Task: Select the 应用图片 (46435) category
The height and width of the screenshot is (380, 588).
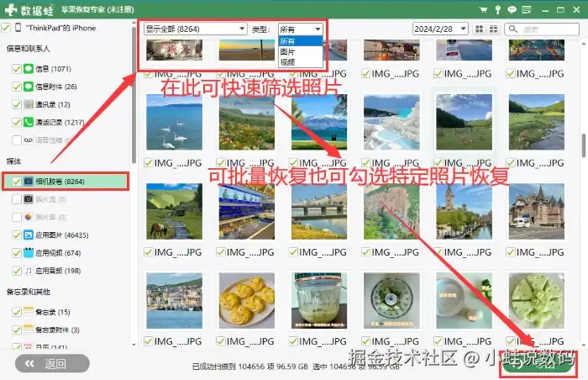Action: click(62, 235)
